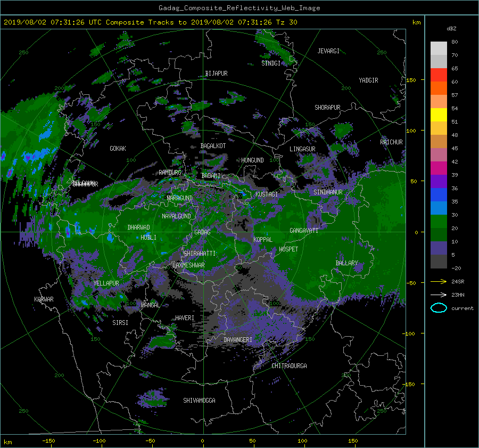Viewport: 479px width, 448px height.
Task: Click the yellow 51 dBZ legend swatch
Action: (x=439, y=115)
